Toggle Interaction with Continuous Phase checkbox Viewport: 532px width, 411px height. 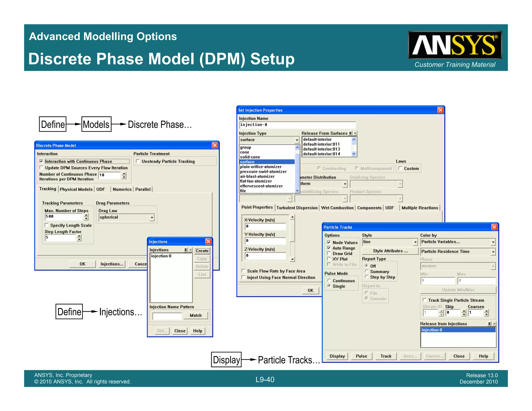point(41,161)
